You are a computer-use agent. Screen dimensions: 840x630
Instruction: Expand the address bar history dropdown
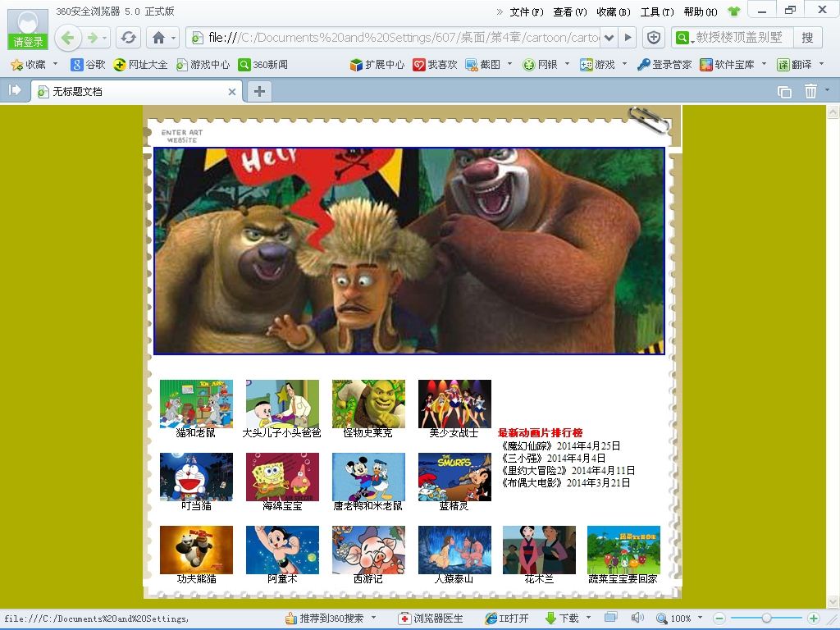609,38
